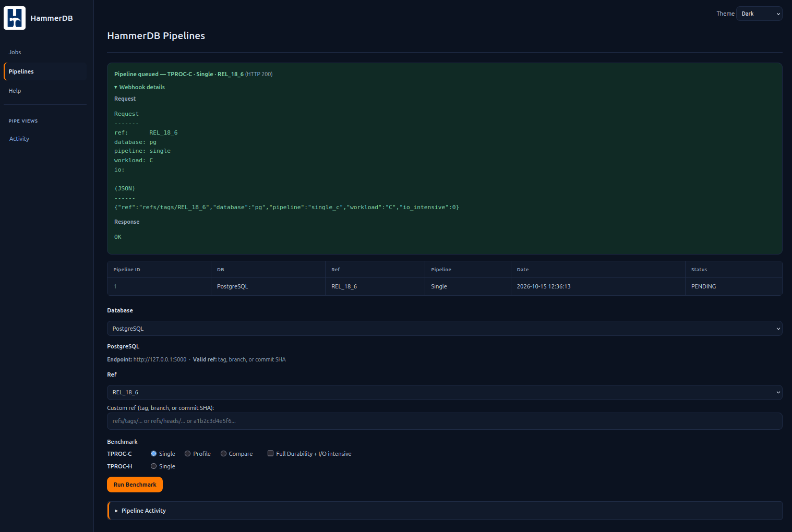Open pipeline ID 1 link
The height and width of the screenshot is (532, 792).
(115, 286)
